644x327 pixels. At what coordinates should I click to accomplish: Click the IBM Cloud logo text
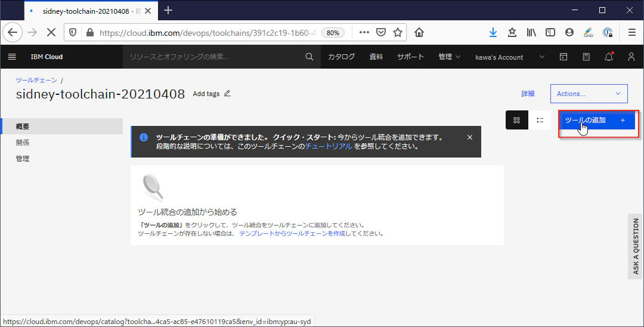coord(47,57)
